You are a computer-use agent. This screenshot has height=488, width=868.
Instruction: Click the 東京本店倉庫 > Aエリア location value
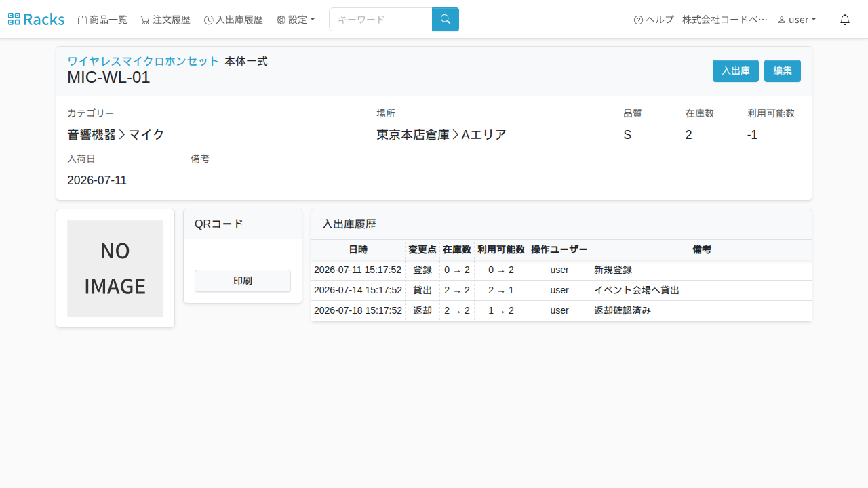coord(441,135)
